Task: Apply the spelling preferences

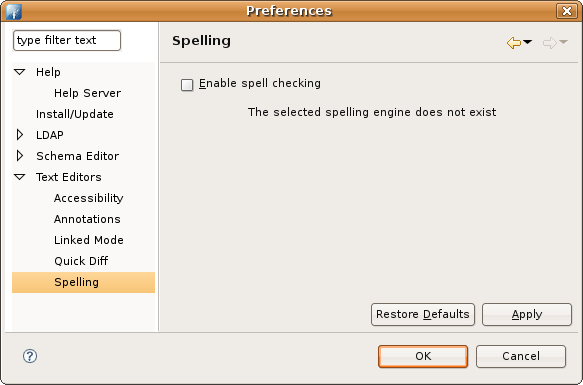Action: tap(527, 314)
